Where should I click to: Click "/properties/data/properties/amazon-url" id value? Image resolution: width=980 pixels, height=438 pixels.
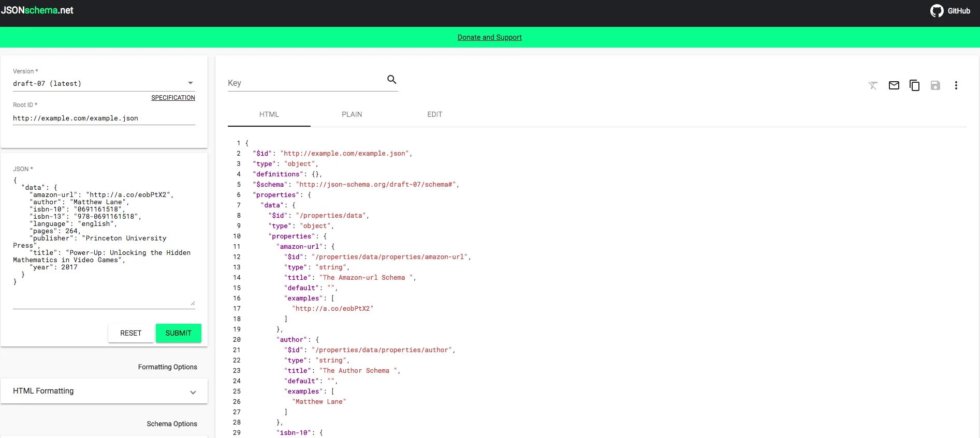389,257
